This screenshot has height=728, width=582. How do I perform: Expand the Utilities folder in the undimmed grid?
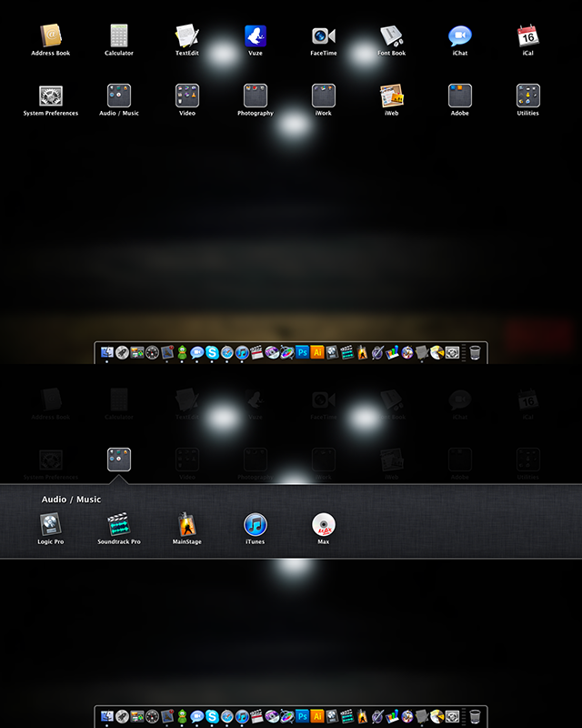528,96
